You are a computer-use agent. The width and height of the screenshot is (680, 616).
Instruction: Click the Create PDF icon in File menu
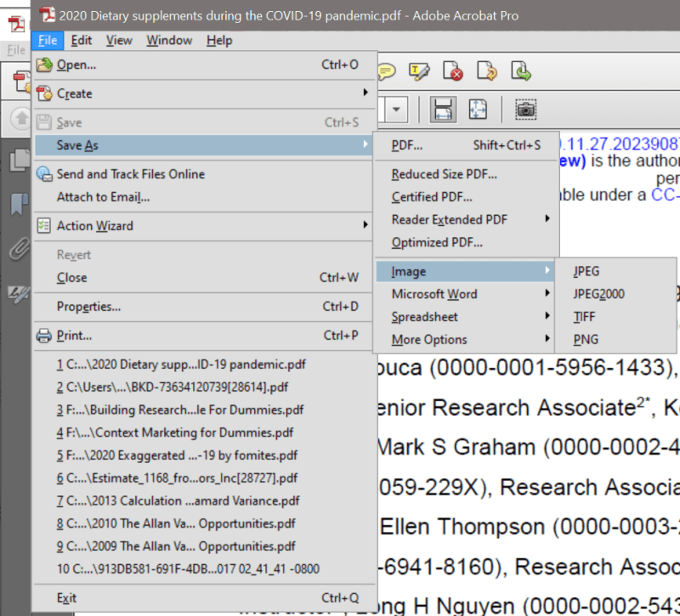[44, 93]
